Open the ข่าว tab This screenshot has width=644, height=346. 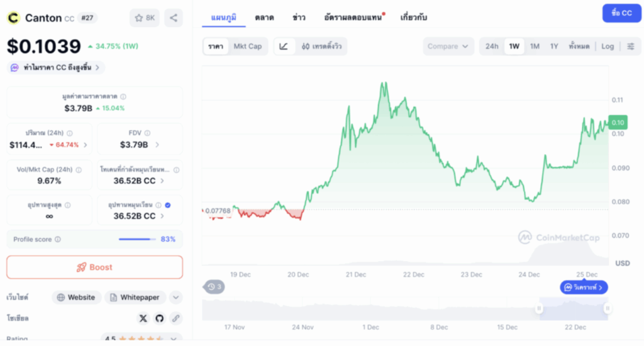(x=299, y=17)
